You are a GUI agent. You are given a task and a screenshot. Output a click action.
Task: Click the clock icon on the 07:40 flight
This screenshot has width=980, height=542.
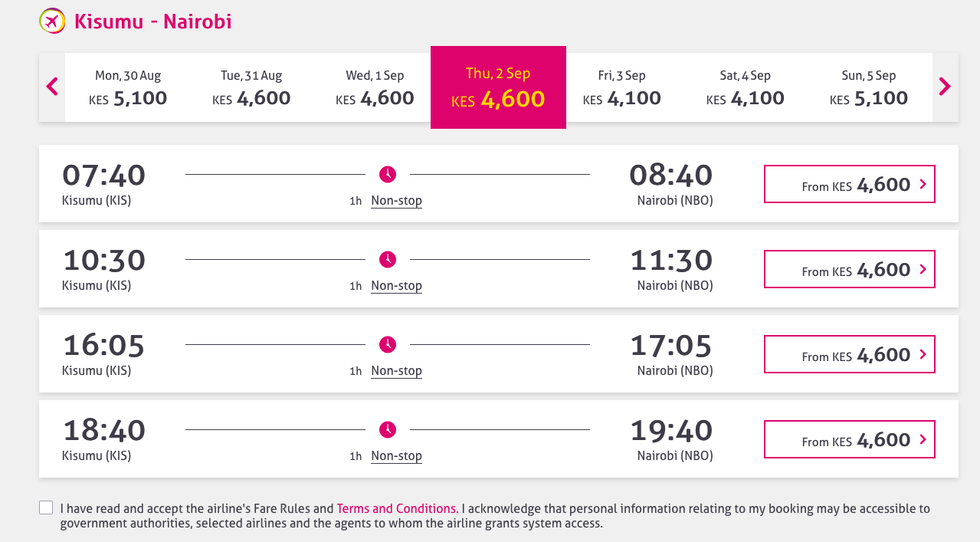click(387, 175)
